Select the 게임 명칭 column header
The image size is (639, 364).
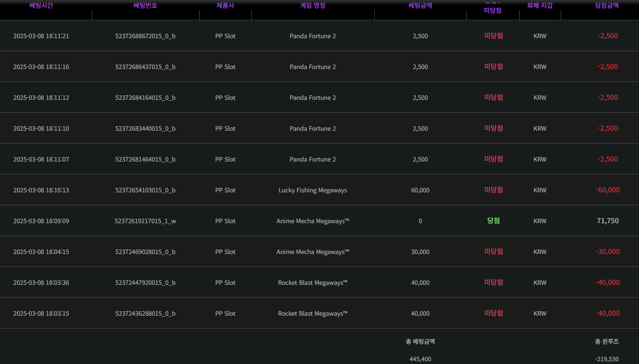tap(313, 6)
